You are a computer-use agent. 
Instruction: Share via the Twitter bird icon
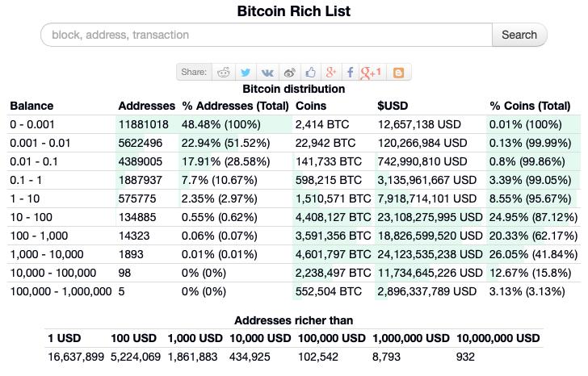(246, 73)
